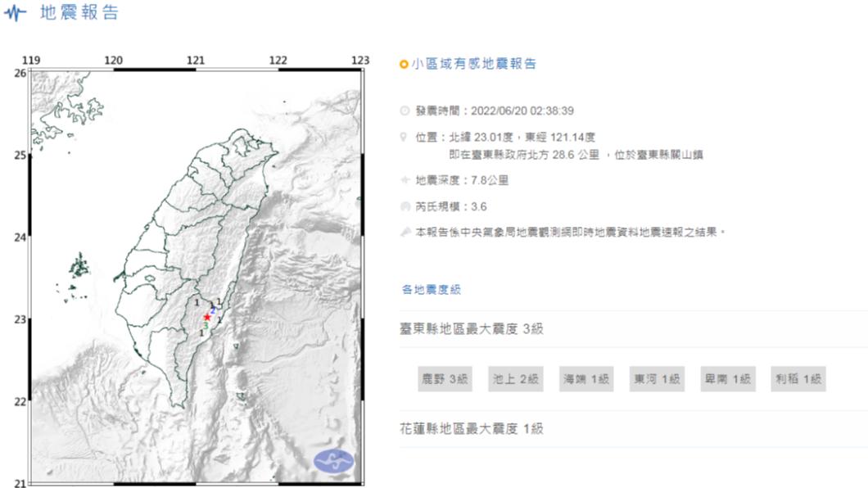The height and width of the screenshot is (488, 868).
Task: Click the 海端 1級 intensity tag
Action: pos(586,379)
